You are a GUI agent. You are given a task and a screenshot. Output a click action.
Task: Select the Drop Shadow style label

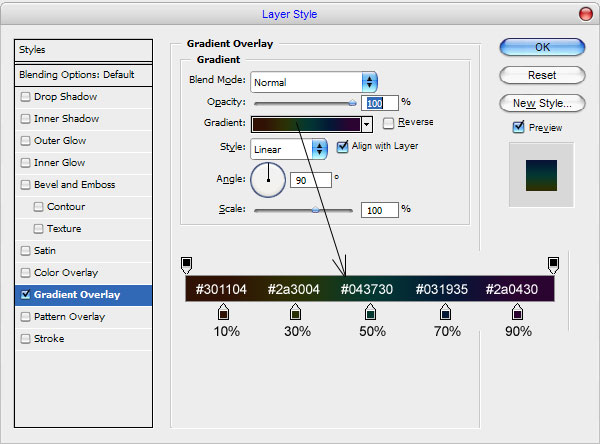pos(65,97)
